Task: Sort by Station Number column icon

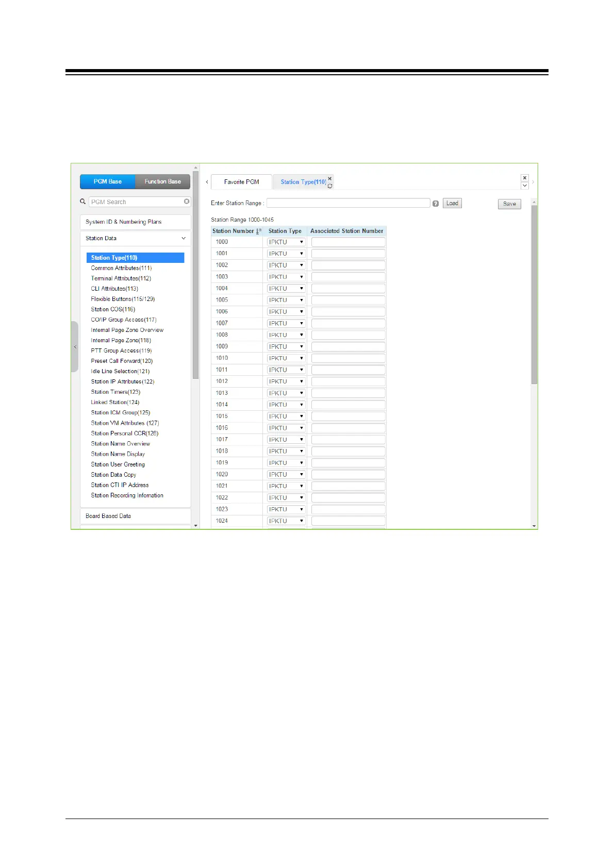Action: (259, 231)
